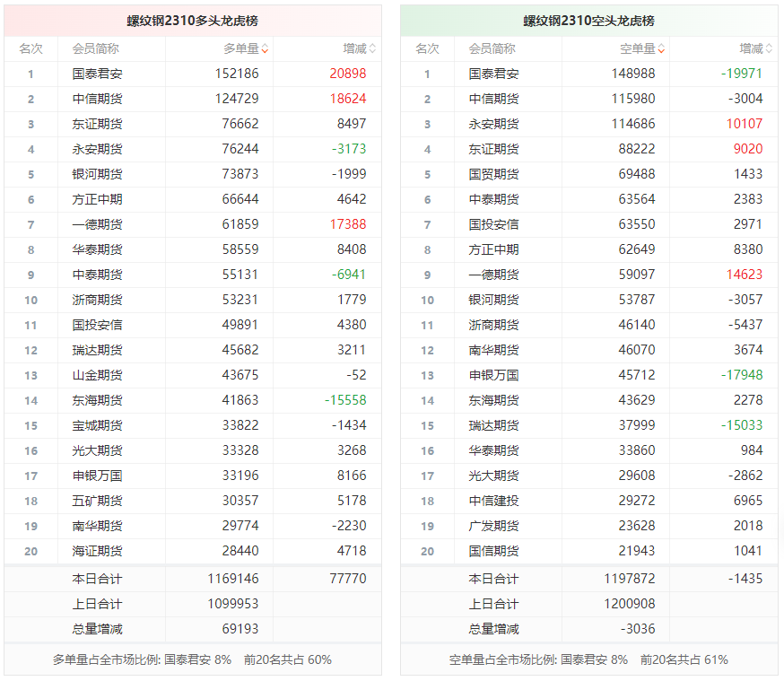Sort long table by 增减 sort arrows
This screenshot has height=681, width=784.
pyautogui.click(x=372, y=49)
